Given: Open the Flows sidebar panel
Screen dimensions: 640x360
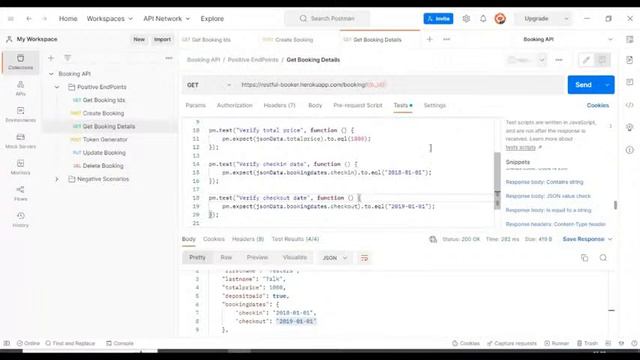Looking at the screenshot, I should coord(20,193).
